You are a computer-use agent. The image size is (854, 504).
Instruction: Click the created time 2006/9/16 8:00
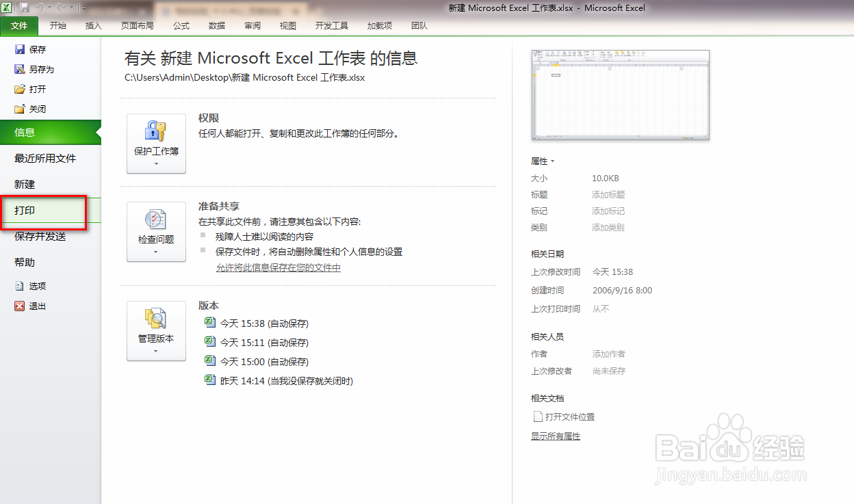coord(622,291)
